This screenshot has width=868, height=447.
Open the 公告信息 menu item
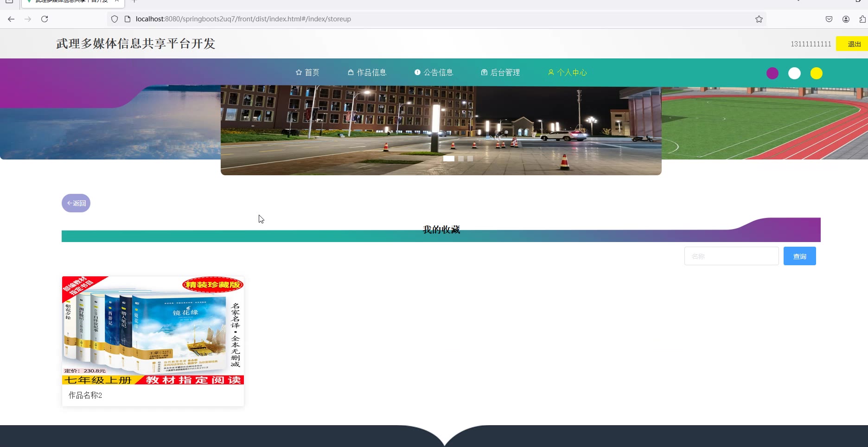click(434, 72)
